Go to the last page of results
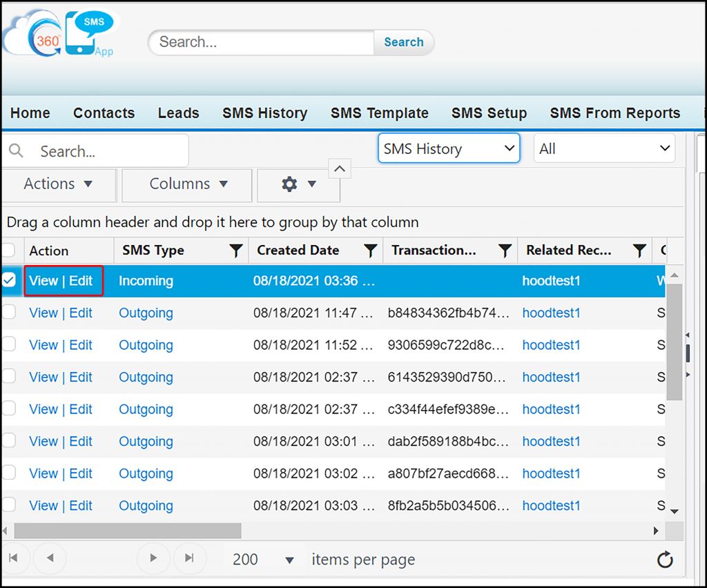707x588 pixels. (188, 558)
